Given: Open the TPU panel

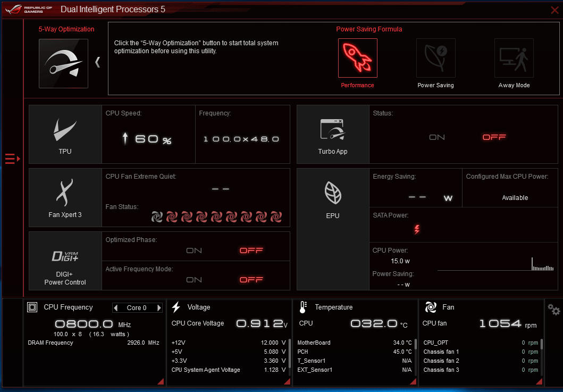Looking at the screenshot, I should [65, 135].
